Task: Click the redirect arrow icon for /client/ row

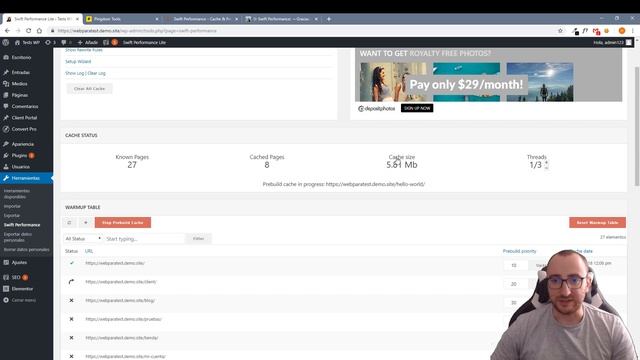Action: tap(71, 282)
